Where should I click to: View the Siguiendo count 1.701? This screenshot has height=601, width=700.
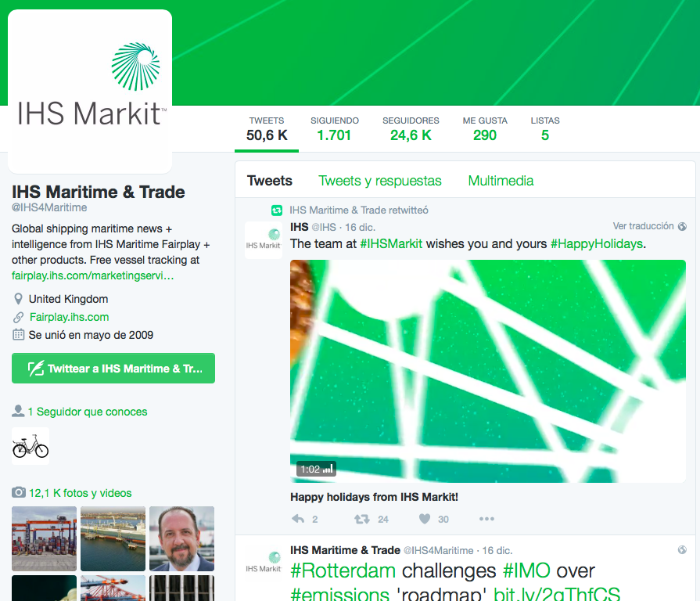(335, 128)
